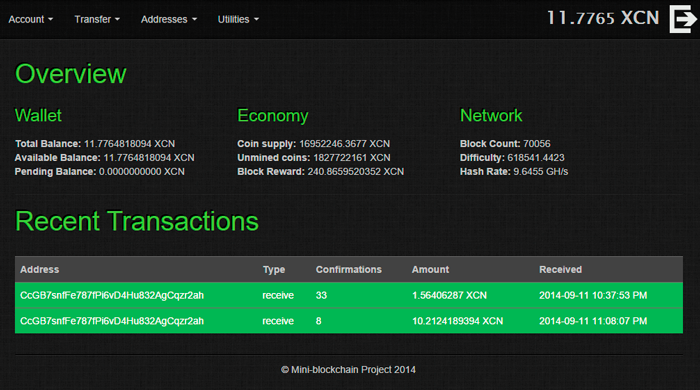Select the Pending Balance 0.0000000000 XCN
Screen dimensions: 700x390
(x=100, y=171)
